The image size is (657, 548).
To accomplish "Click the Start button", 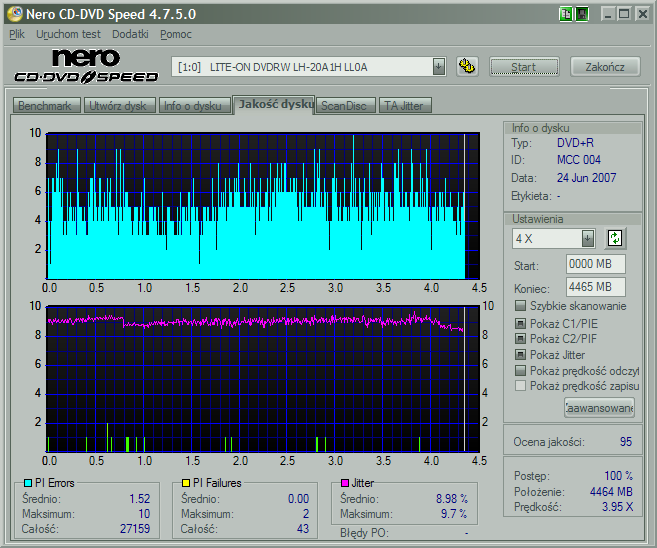I will tap(524, 67).
